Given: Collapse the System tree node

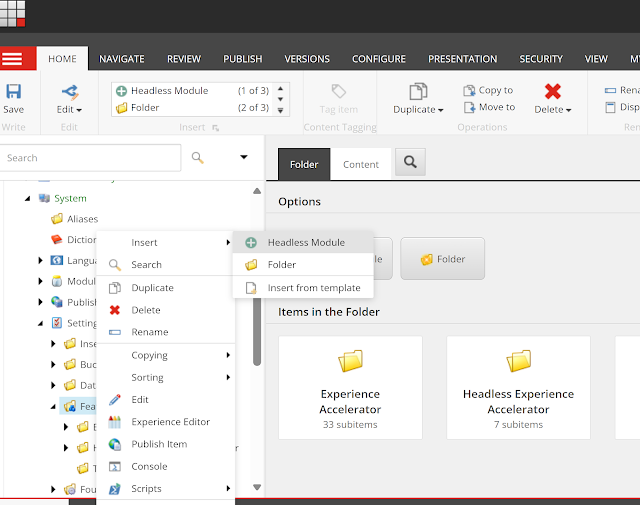Looking at the screenshot, I should coord(27,198).
